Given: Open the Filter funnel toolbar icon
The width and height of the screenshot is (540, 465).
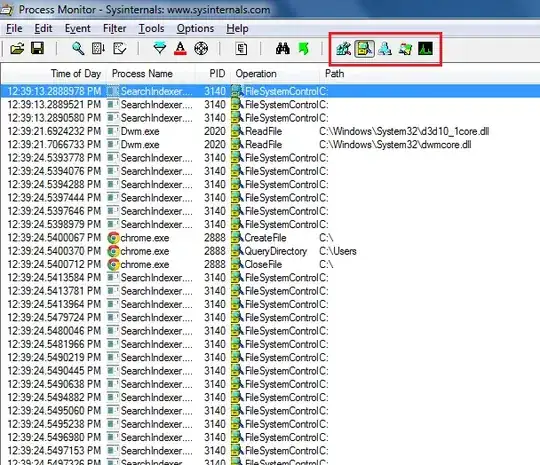Looking at the screenshot, I should tap(159, 49).
